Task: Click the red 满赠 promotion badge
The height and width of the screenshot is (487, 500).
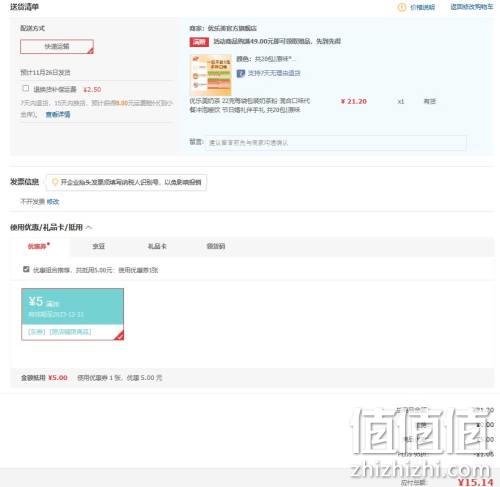Action: coord(199,42)
